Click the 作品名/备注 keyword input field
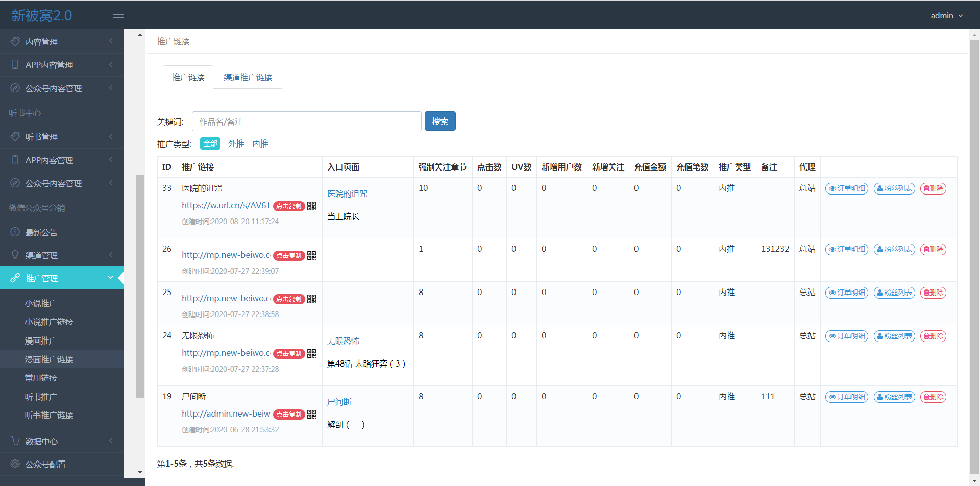980x486 pixels. tap(306, 121)
